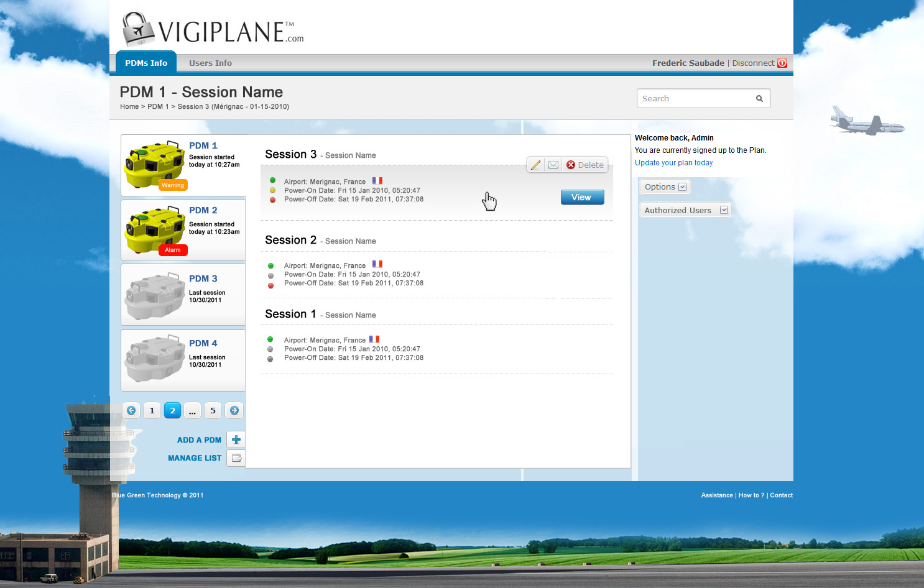Click Update your plan today link

pyautogui.click(x=674, y=163)
